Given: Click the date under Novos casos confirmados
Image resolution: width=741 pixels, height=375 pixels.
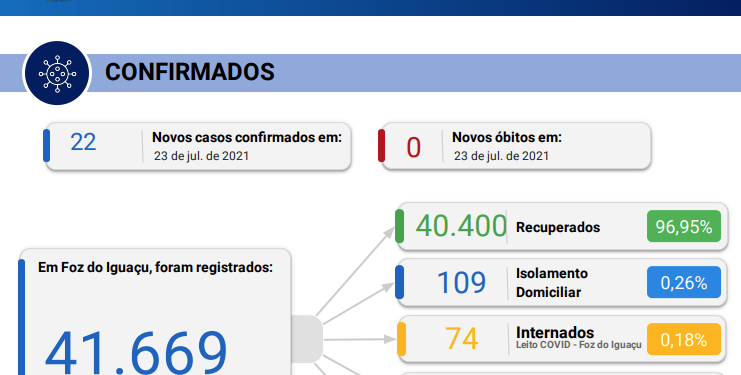Looking at the screenshot, I should pos(201,156).
